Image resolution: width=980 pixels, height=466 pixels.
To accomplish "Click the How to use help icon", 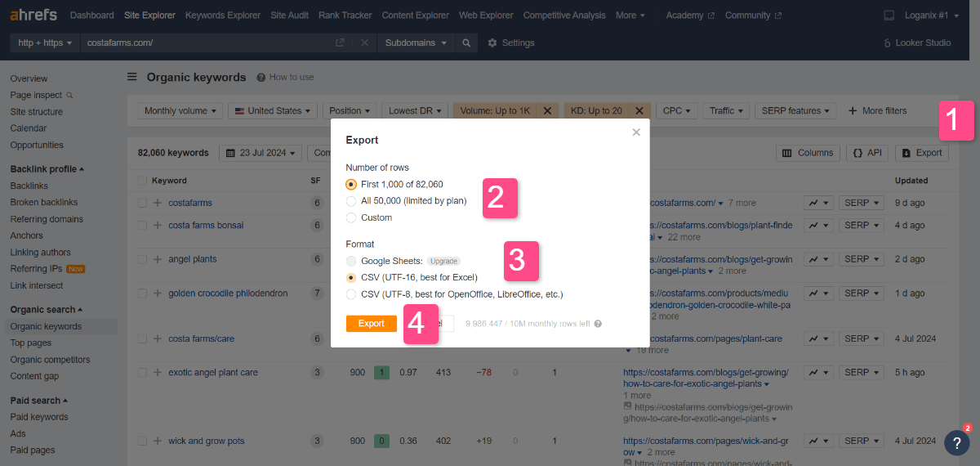I will 261,77.
